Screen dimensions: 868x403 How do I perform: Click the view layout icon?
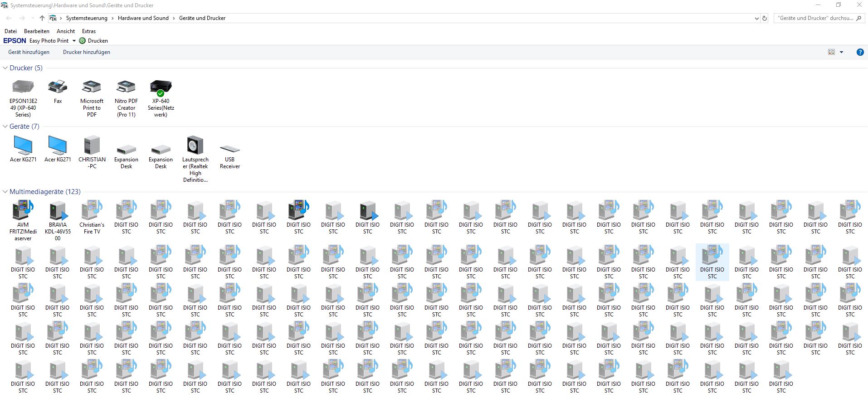coord(831,52)
